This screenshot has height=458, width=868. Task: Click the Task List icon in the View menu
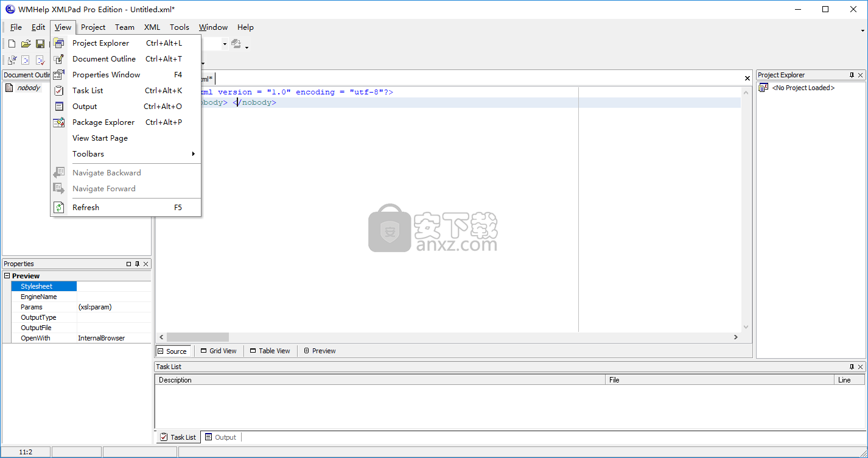[59, 91]
